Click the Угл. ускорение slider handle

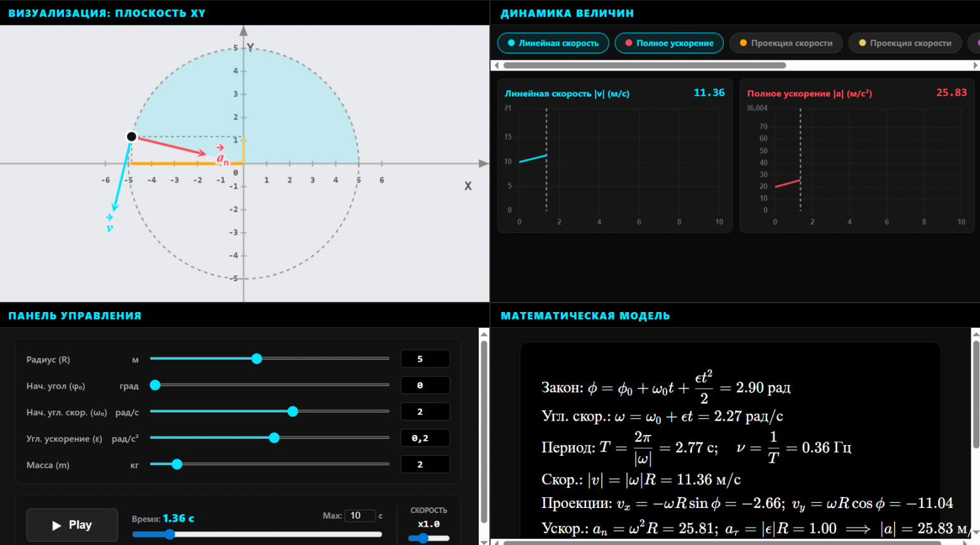274,438
